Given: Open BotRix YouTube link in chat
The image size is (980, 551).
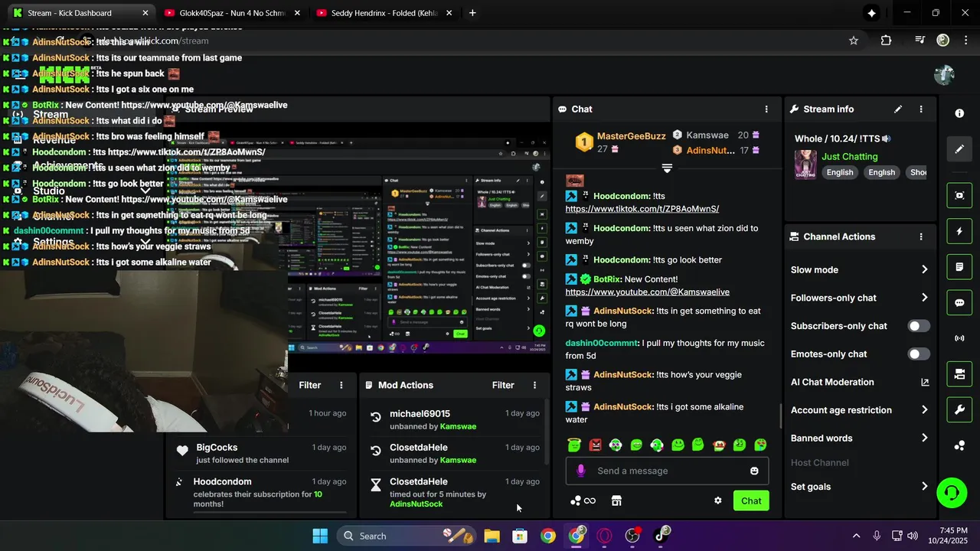Looking at the screenshot, I should tap(648, 292).
